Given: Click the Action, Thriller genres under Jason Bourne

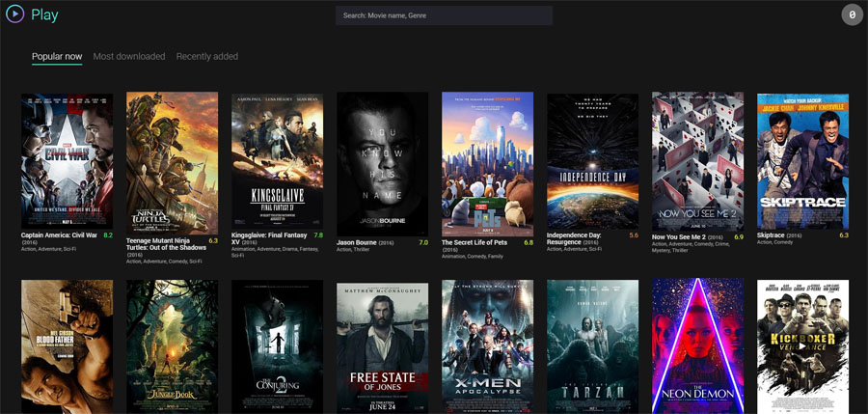Looking at the screenshot, I should pos(353,250).
